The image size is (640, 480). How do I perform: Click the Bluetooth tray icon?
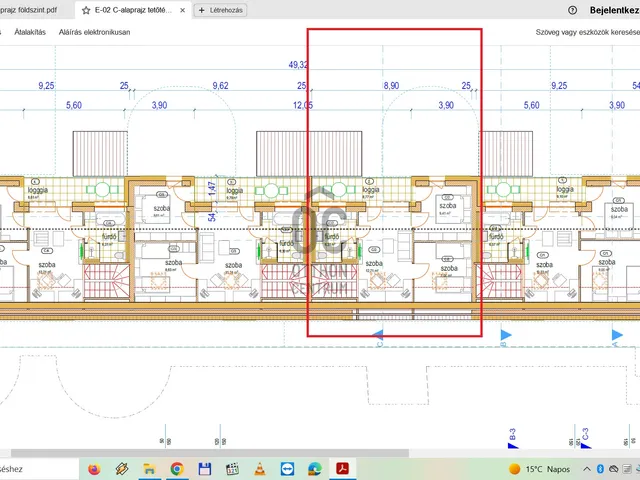point(600,469)
